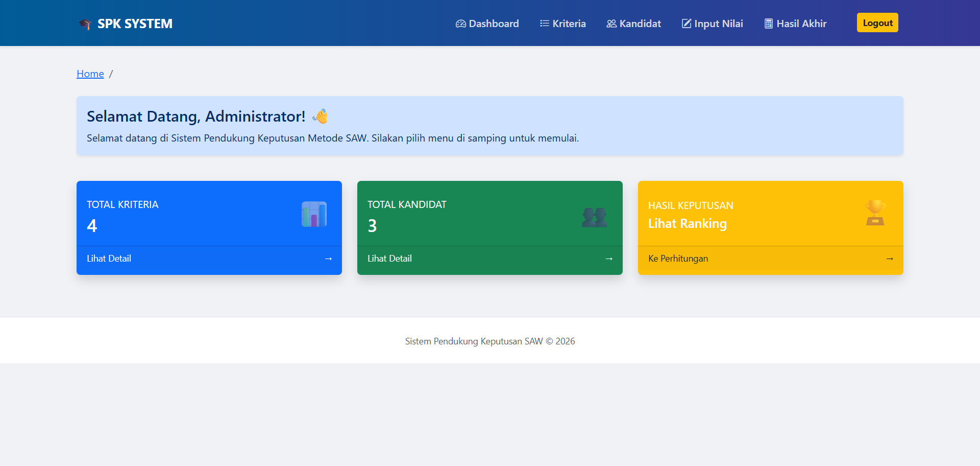Click the TOTAL KANDIDAT label
The height and width of the screenshot is (466, 980).
(x=407, y=204)
